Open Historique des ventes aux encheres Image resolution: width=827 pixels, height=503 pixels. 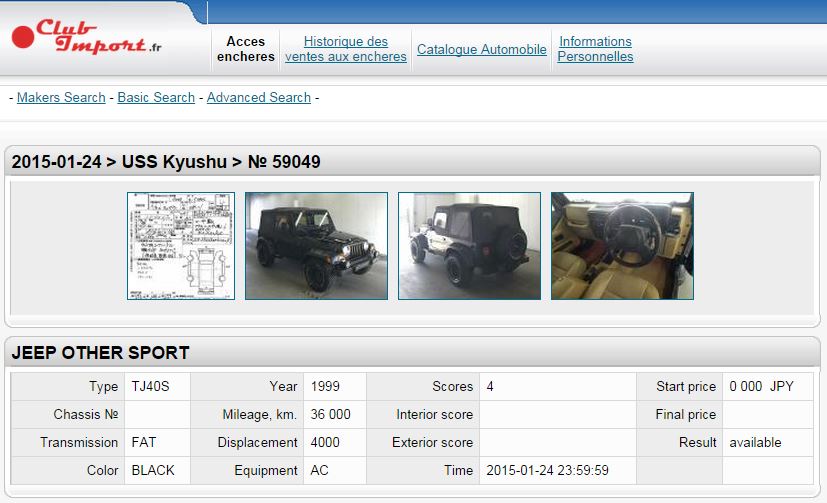click(x=346, y=49)
